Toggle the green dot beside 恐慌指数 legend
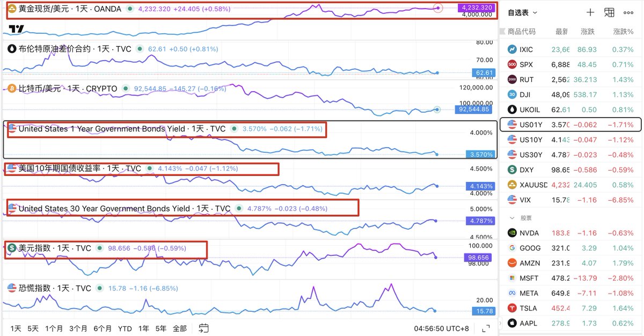Image resolution: width=644 pixels, height=336 pixels. coord(99,288)
